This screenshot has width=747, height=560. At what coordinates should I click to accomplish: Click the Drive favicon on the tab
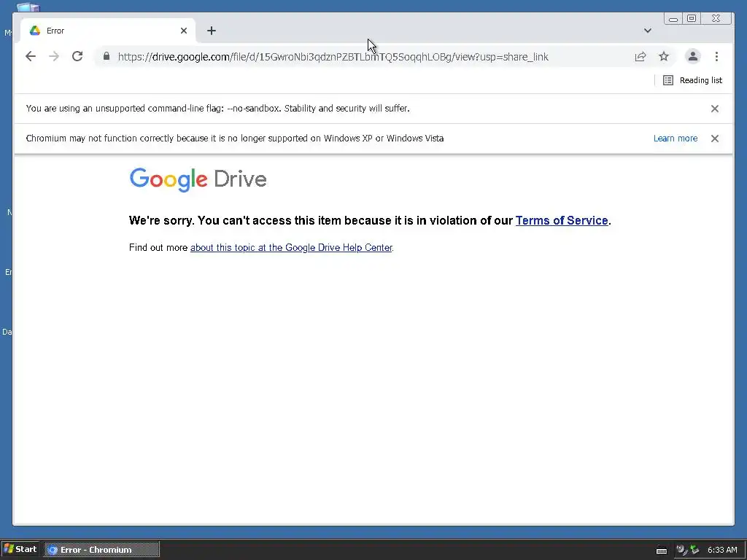pos(35,31)
